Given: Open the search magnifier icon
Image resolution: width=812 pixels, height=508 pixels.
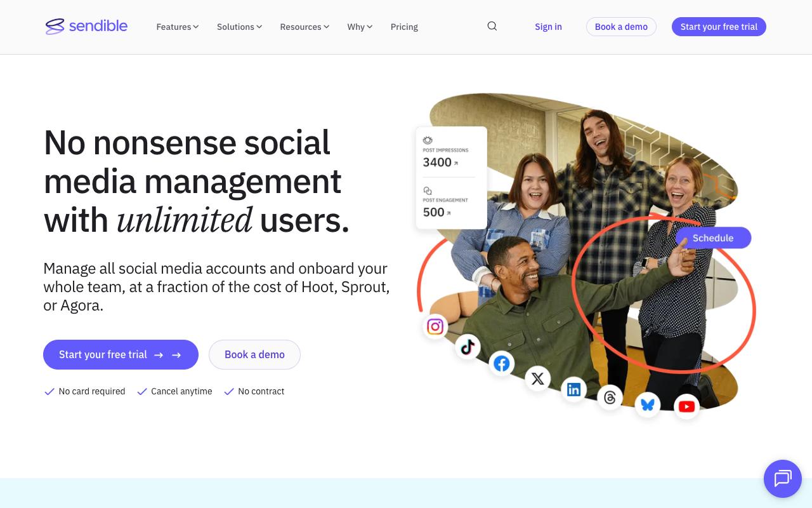Looking at the screenshot, I should tap(492, 26).
